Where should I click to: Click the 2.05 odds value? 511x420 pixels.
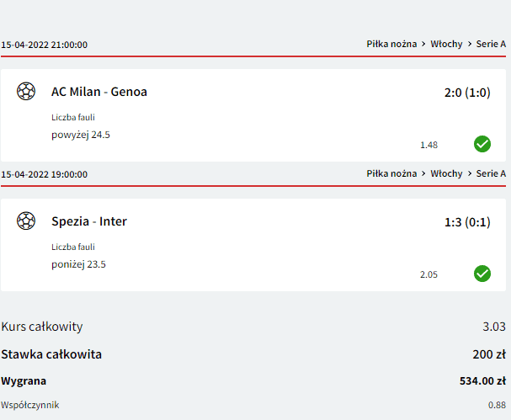pos(428,274)
